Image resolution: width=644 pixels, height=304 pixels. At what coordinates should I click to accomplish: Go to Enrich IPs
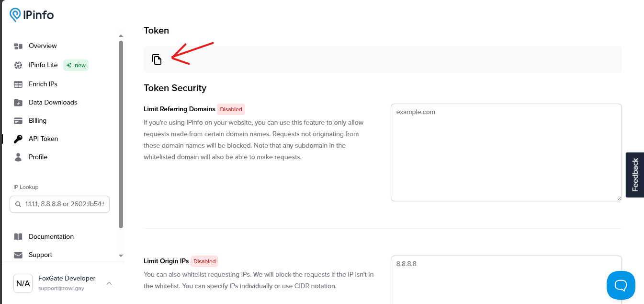43,84
